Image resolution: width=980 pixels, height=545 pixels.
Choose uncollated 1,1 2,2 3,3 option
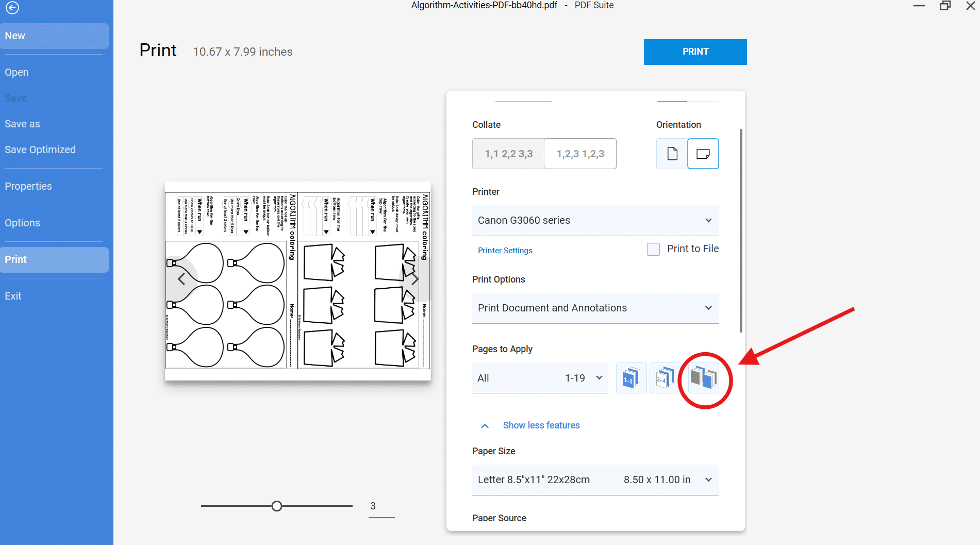508,154
